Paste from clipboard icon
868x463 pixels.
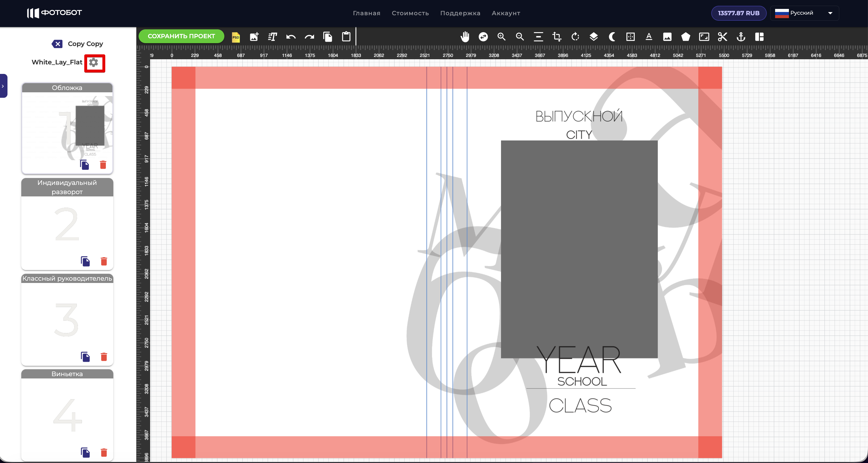coord(346,37)
